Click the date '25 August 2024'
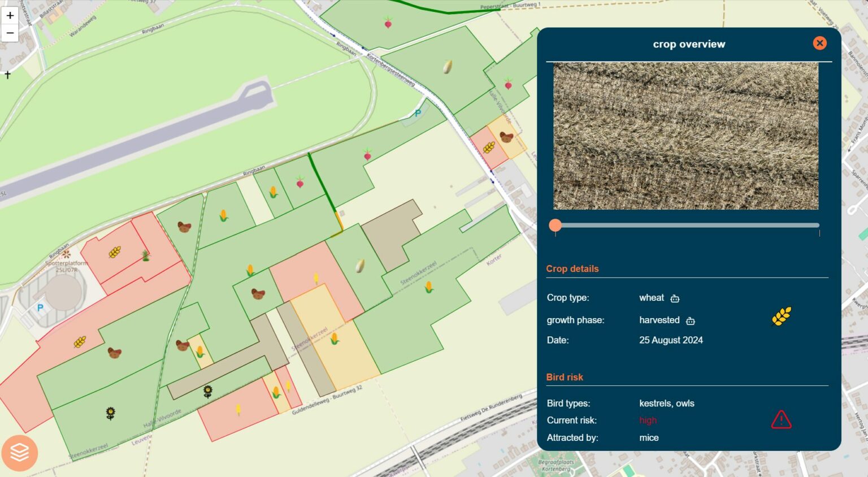This screenshot has width=868, height=477. (671, 340)
